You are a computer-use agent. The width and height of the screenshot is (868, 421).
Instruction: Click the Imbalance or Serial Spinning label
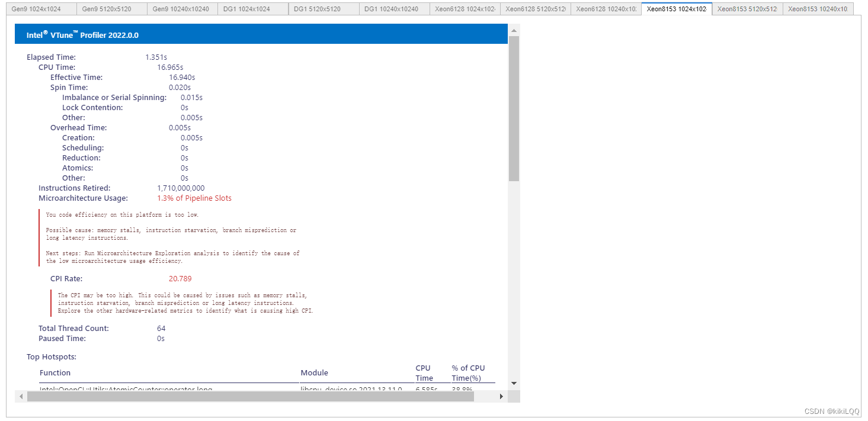click(x=114, y=98)
